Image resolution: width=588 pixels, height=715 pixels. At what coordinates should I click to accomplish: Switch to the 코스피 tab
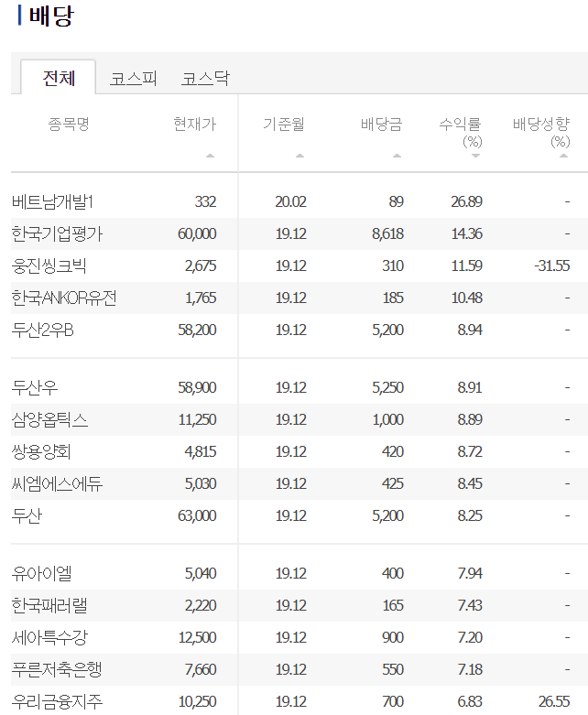[133, 79]
